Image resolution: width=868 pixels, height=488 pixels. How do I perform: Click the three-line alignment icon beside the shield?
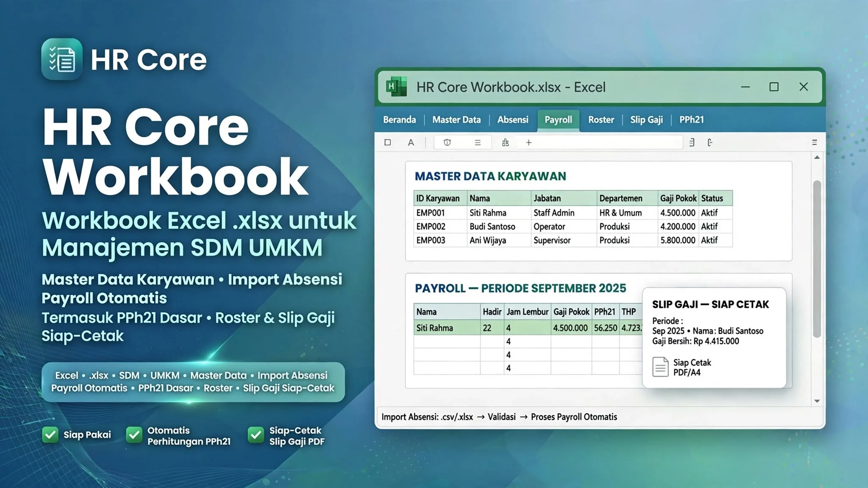coord(478,142)
